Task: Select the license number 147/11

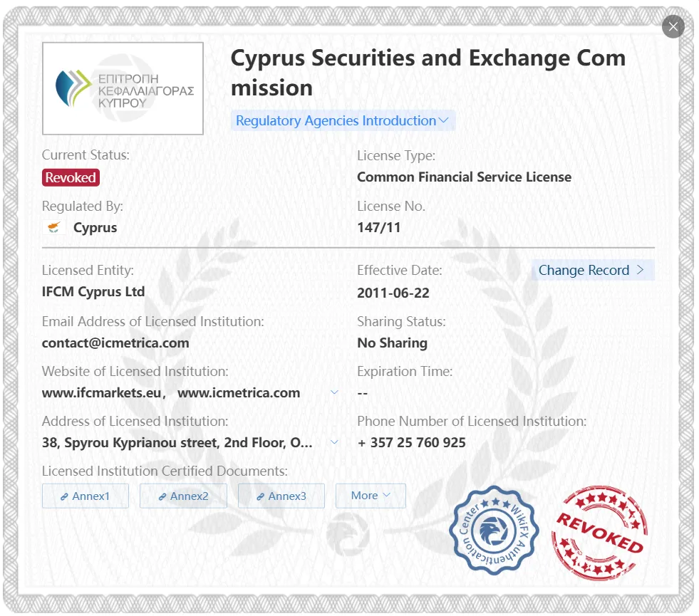Action: [x=378, y=228]
